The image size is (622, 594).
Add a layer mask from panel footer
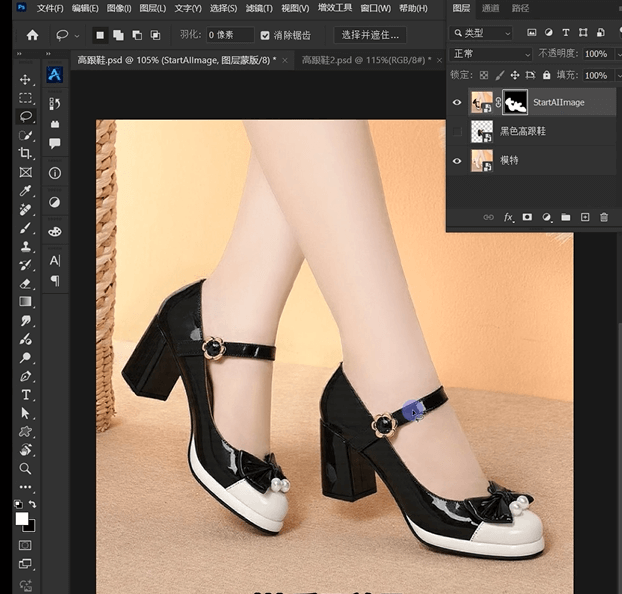coord(527,217)
